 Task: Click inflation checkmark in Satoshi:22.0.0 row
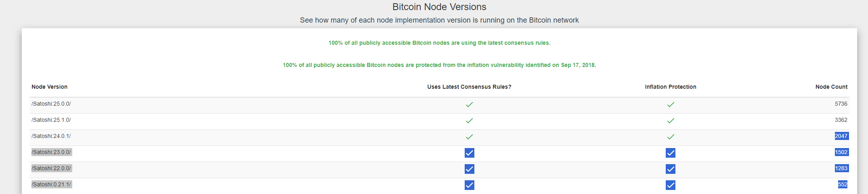coord(671,169)
